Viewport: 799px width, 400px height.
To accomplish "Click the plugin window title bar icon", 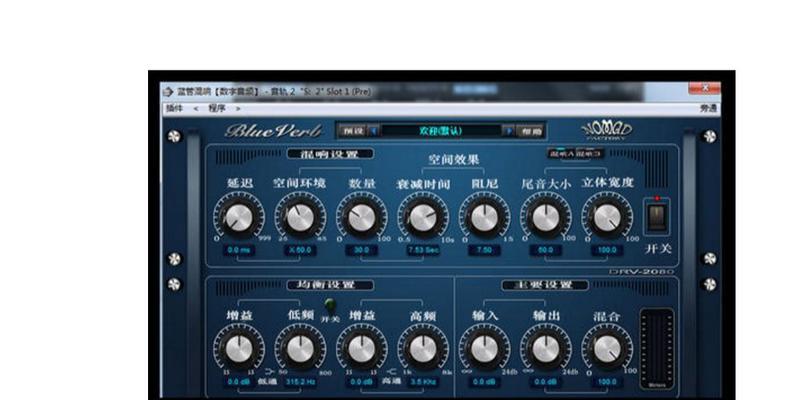I will (x=168, y=92).
